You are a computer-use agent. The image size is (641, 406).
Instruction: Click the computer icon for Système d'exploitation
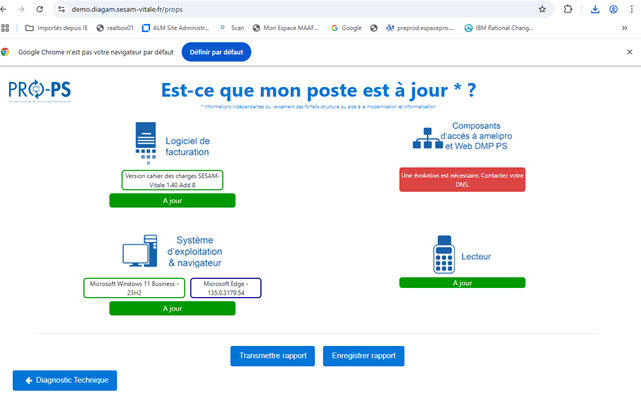138,253
